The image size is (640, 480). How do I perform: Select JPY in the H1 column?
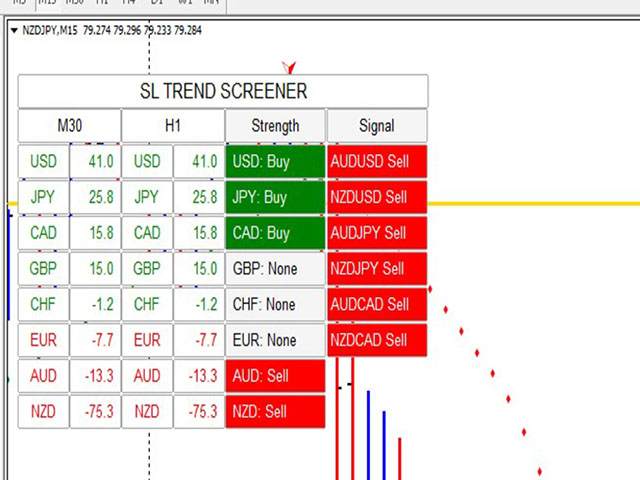147,197
